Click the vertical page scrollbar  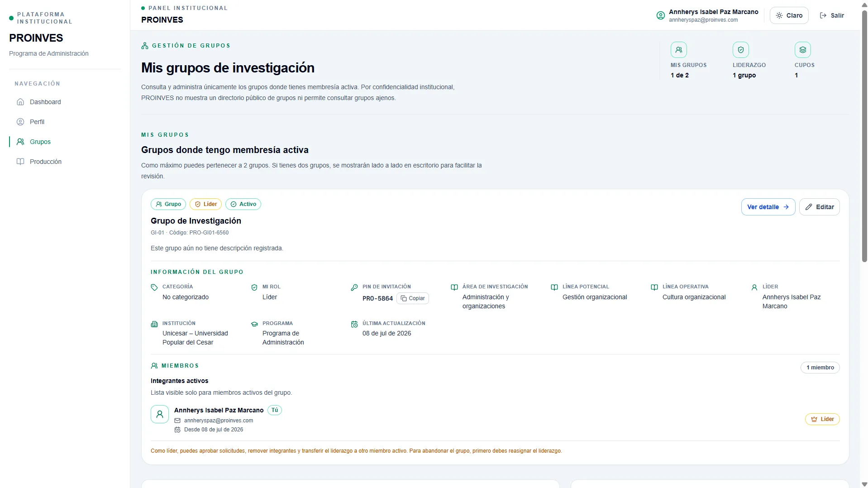[864, 136]
